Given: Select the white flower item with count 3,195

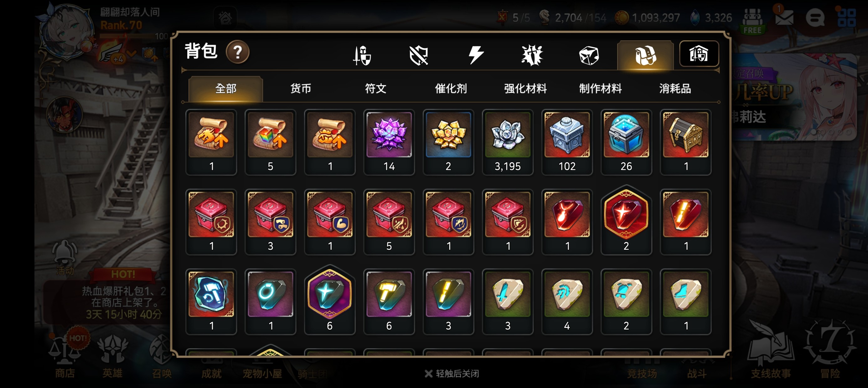Looking at the screenshot, I should pyautogui.click(x=508, y=142).
